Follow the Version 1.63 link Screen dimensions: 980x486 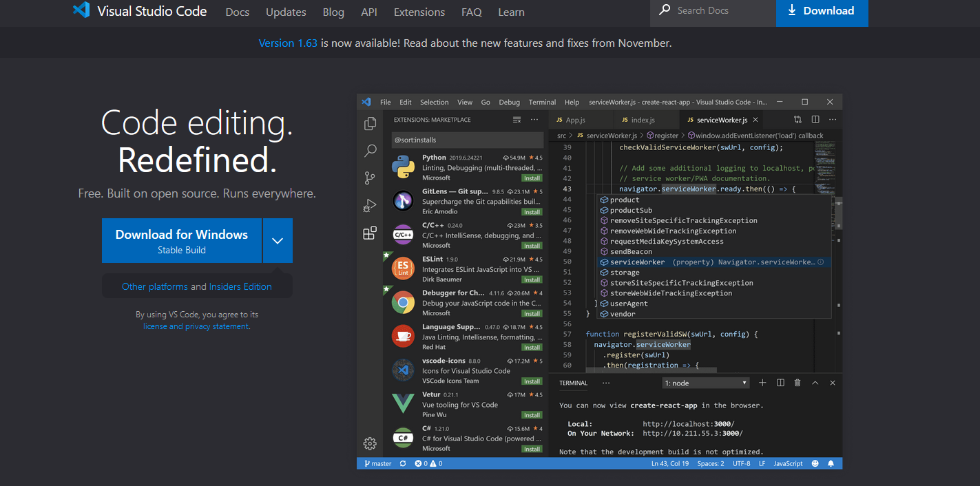pyautogui.click(x=288, y=43)
